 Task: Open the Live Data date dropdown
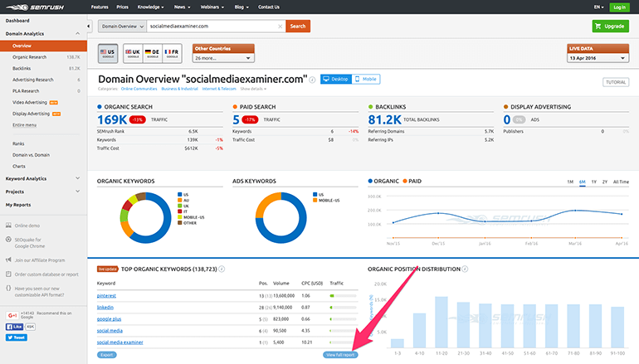(598, 58)
